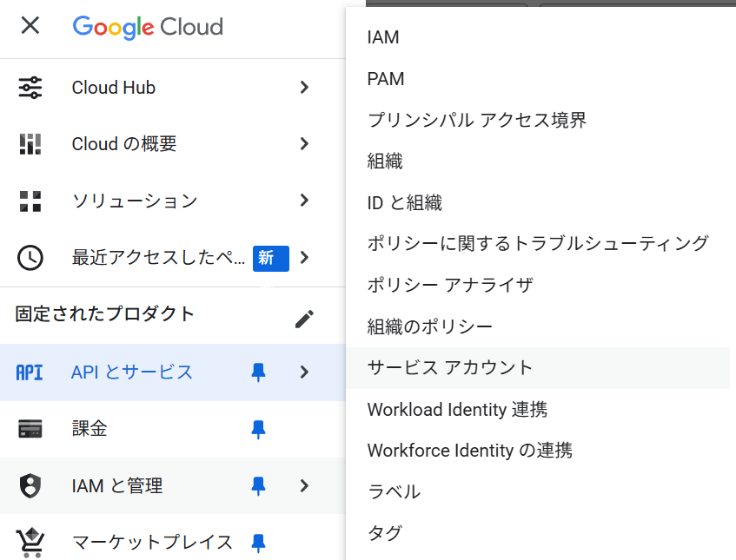This screenshot has height=560, width=736.
Task: Click the Cloud Hub sliders icon
Action: 30,87
